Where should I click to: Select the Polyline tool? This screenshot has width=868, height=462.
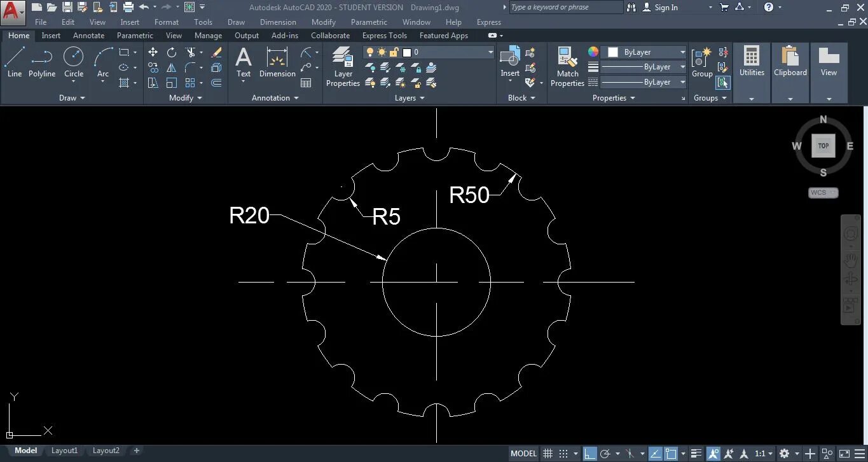(41, 62)
